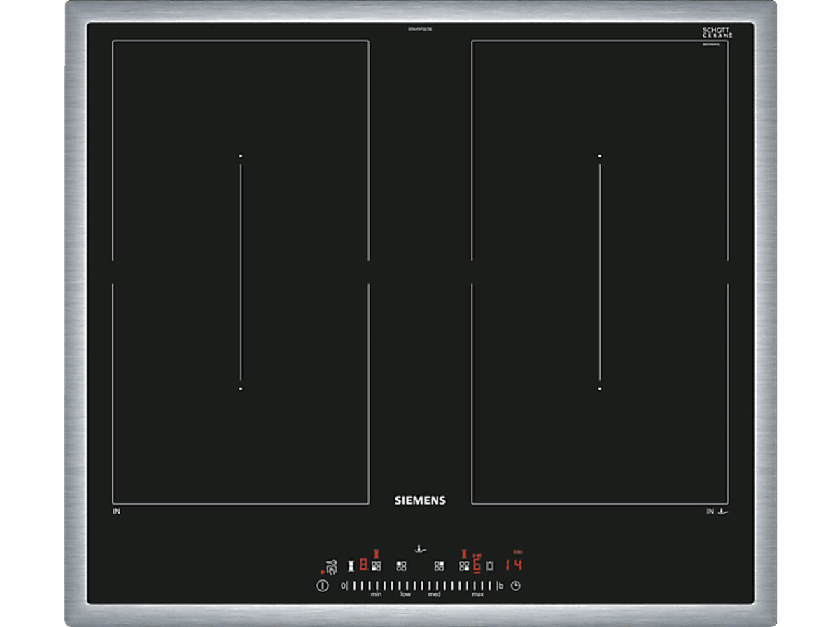Select the rear-left cooking zone icon
This screenshot has height=627, width=840.
pyautogui.click(x=401, y=566)
